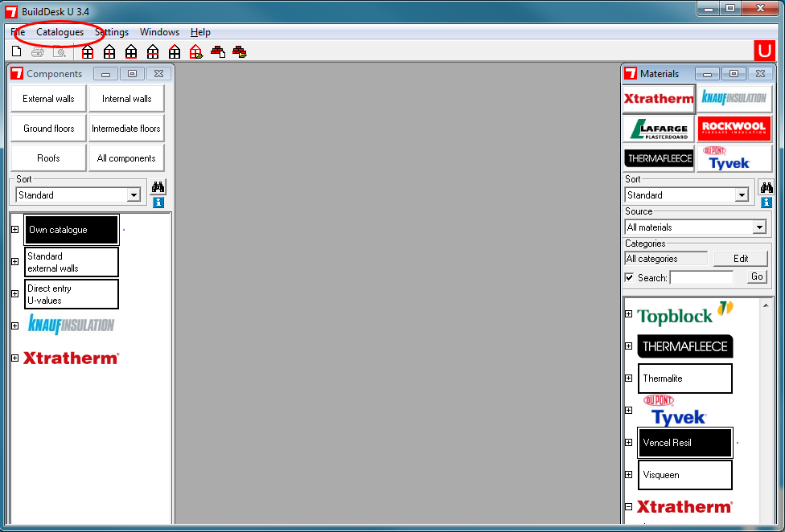Click the Lafarge Plasterboard logo button
785x532 pixels.
tap(659, 129)
